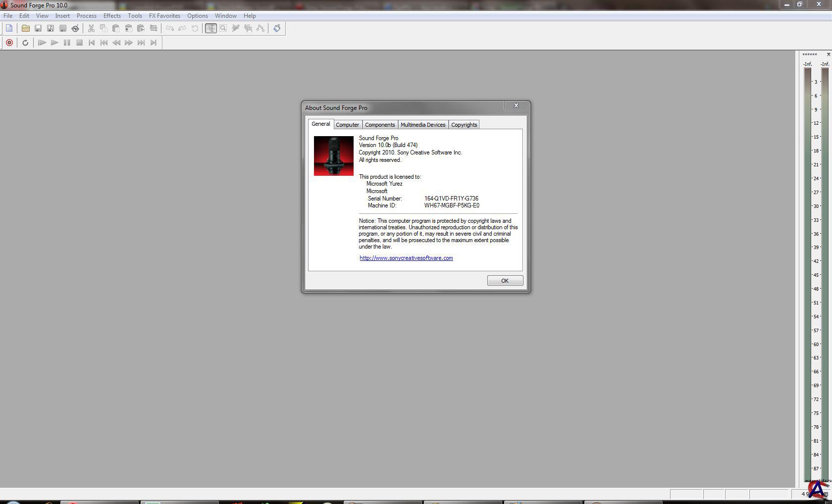
Task: Click the Save As icon
Action: click(50, 28)
